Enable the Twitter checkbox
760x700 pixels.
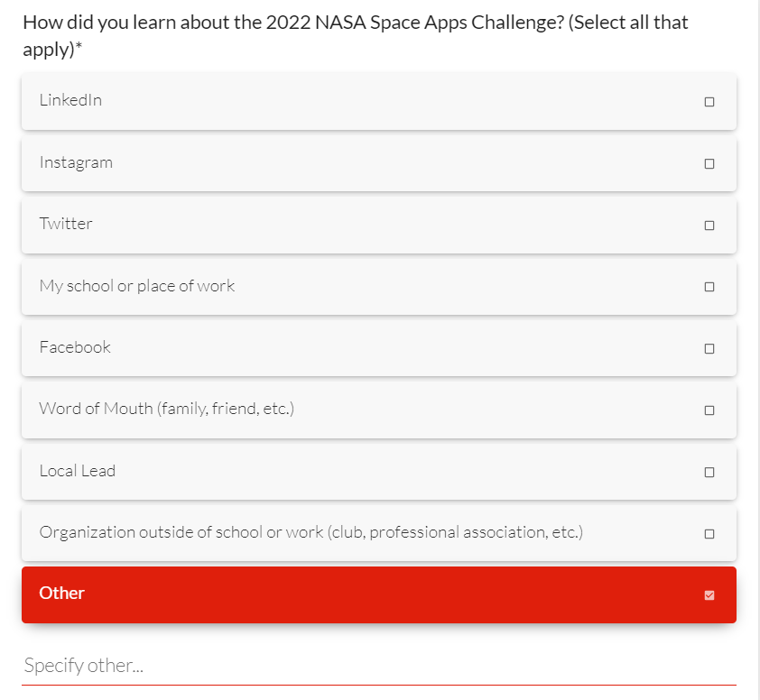tap(709, 226)
